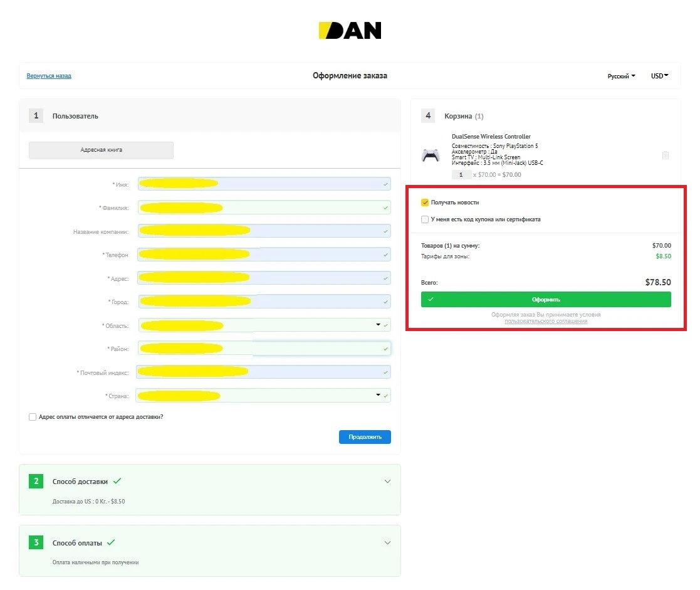Click the DualSense controller product thumbnail
700x590 pixels.
point(431,155)
